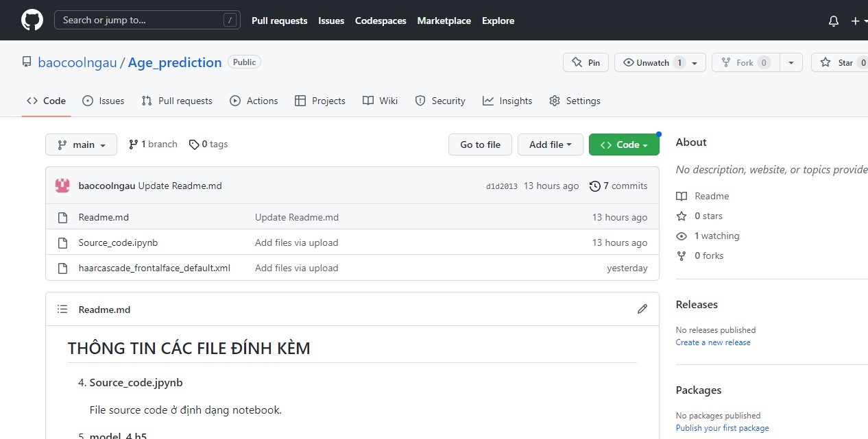Image resolution: width=868 pixels, height=439 pixels.
Task: Focus the Search or jump to field
Action: [x=147, y=20]
